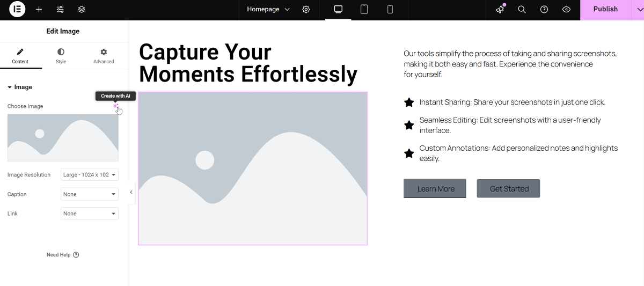Click the Elementor logo icon
This screenshot has width=644, height=286.
click(17, 10)
